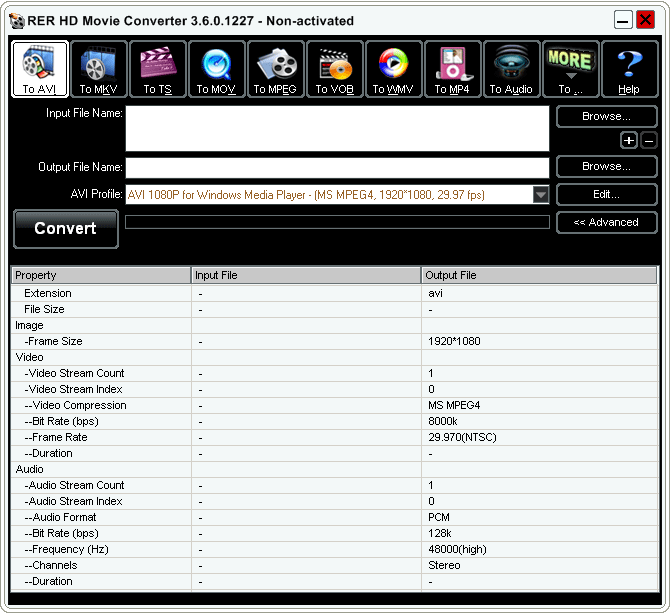This screenshot has height=614, width=670.
Task: Click the Output File column header
Action: [x=539, y=275]
